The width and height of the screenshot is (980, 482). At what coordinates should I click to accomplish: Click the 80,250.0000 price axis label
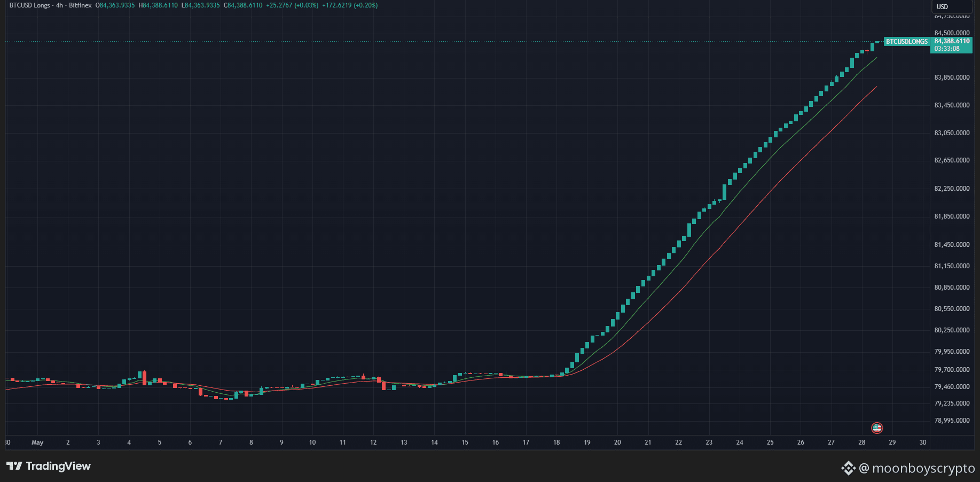pos(952,330)
